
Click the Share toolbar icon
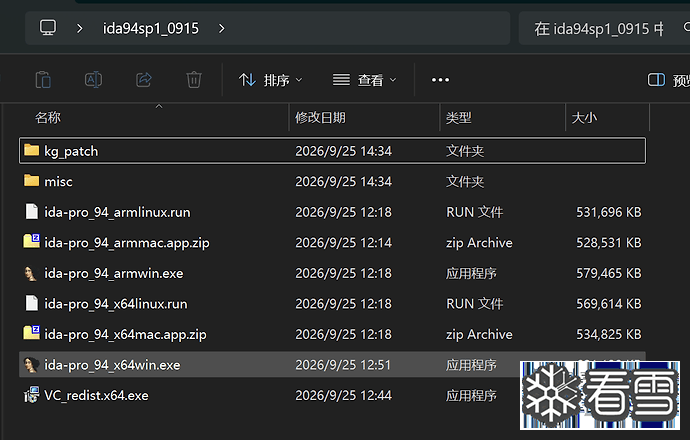(x=144, y=80)
